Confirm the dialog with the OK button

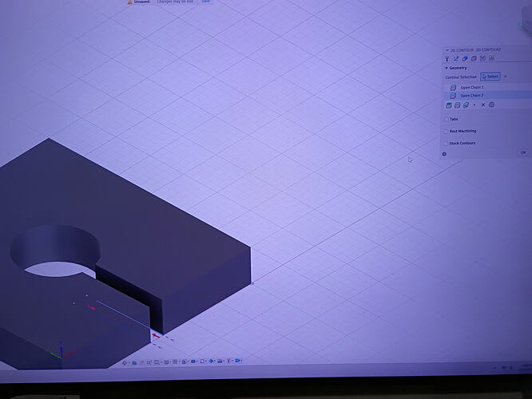point(523,152)
